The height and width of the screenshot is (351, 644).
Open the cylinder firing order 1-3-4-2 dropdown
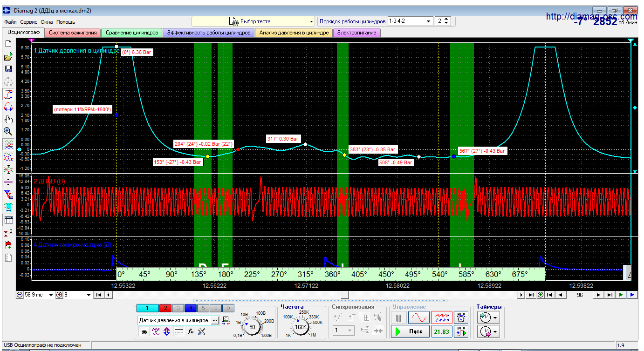tap(410, 21)
